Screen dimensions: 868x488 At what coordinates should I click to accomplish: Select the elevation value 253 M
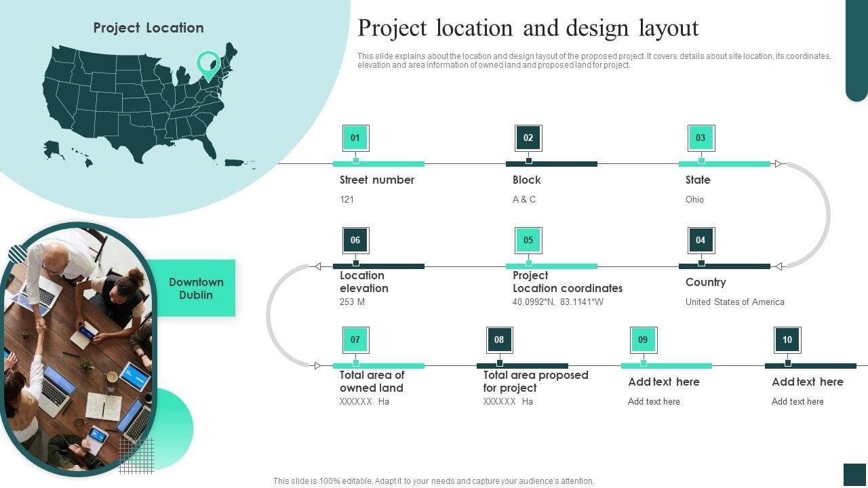pos(352,302)
